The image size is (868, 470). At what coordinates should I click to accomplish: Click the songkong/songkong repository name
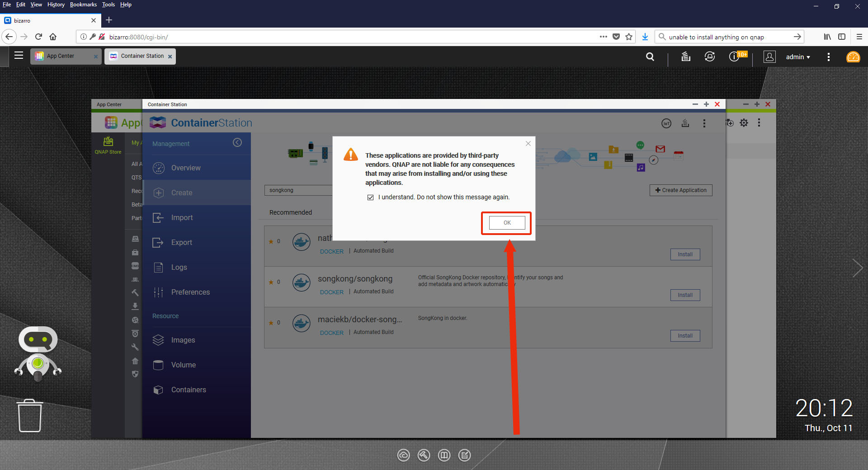coord(355,279)
